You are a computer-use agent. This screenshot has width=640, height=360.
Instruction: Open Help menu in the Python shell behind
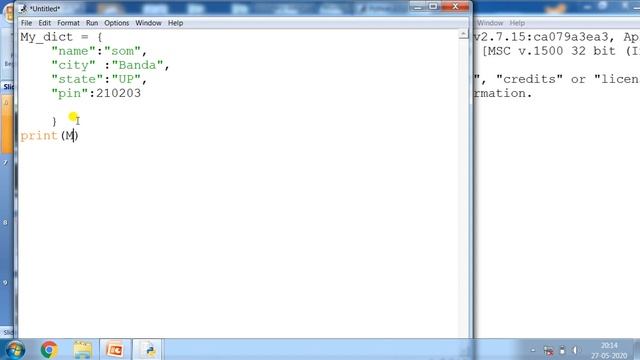(517, 23)
